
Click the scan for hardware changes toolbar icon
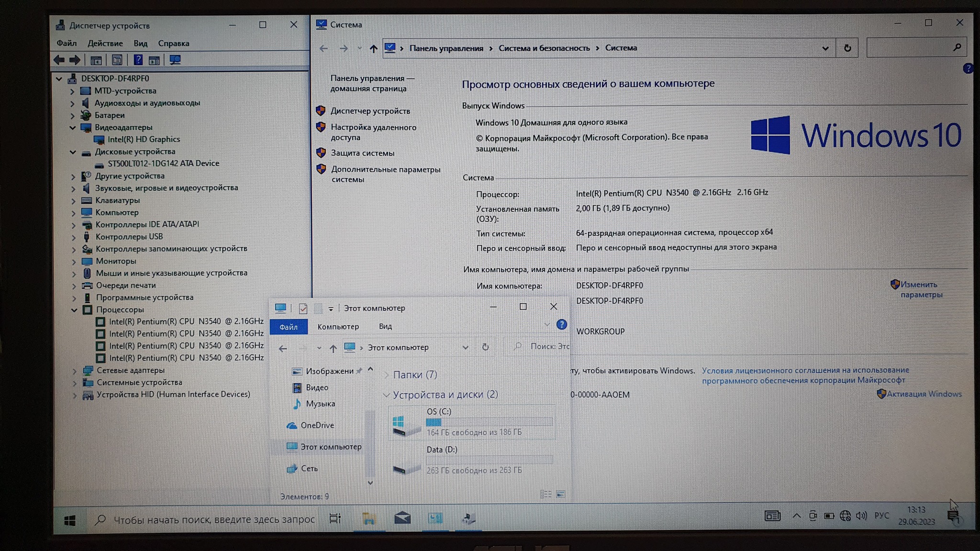click(175, 60)
